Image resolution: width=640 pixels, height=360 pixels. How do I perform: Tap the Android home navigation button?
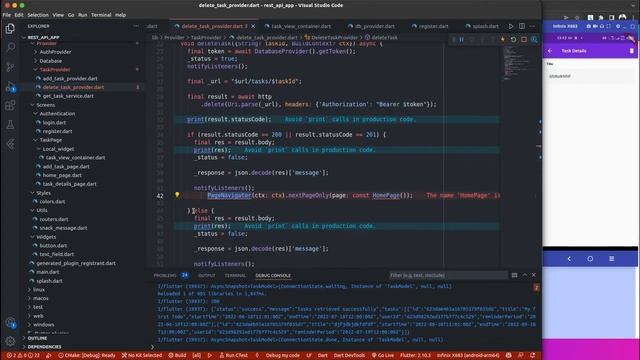[590, 259]
